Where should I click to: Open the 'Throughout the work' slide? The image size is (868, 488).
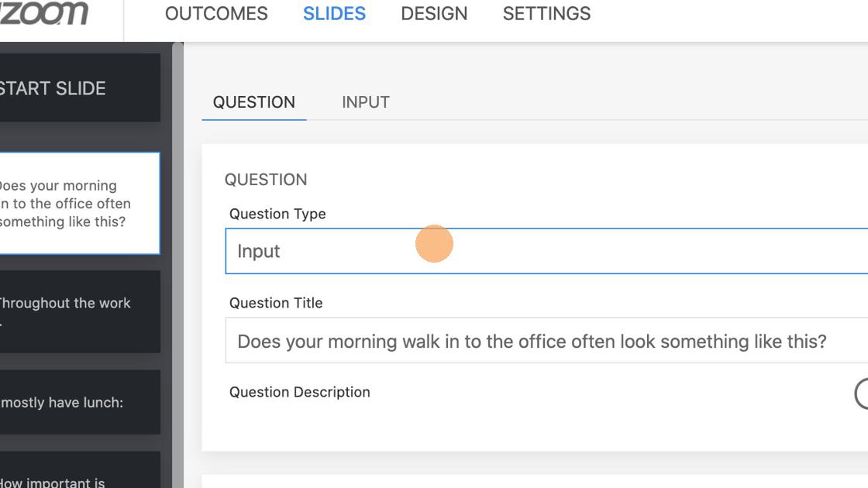77,311
